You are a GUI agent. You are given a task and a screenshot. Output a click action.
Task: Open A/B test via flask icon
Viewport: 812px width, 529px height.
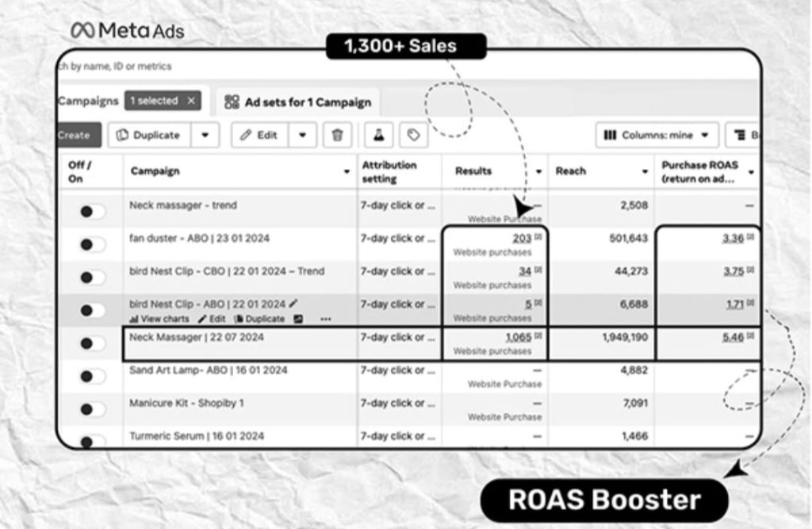(x=378, y=136)
